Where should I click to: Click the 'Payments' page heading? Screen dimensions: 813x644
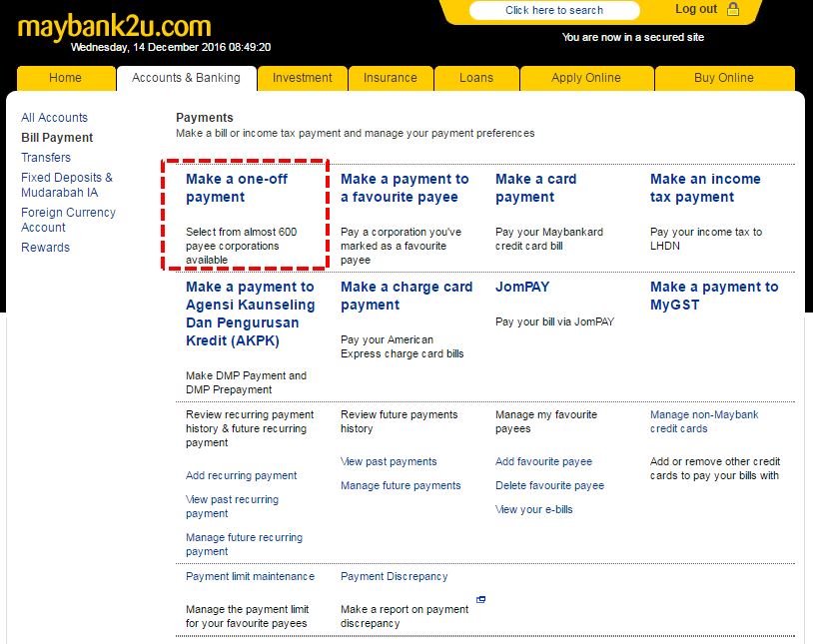click(205, 117)
